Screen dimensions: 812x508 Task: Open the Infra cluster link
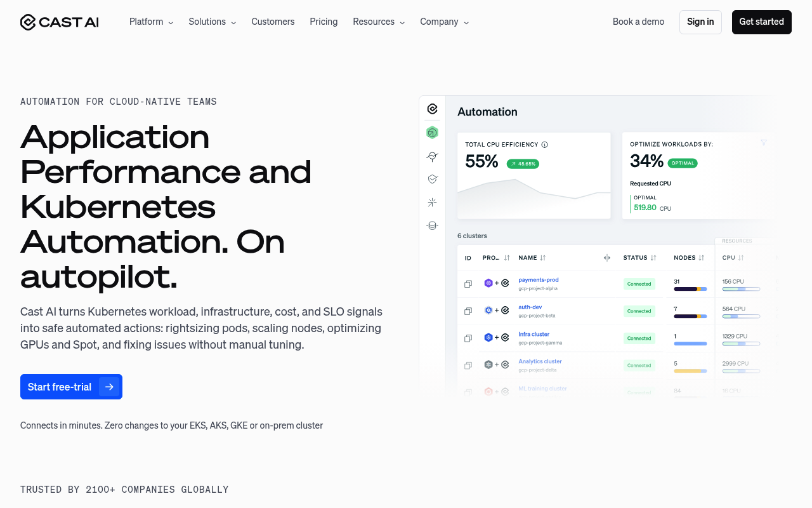[x=534, y=334]
